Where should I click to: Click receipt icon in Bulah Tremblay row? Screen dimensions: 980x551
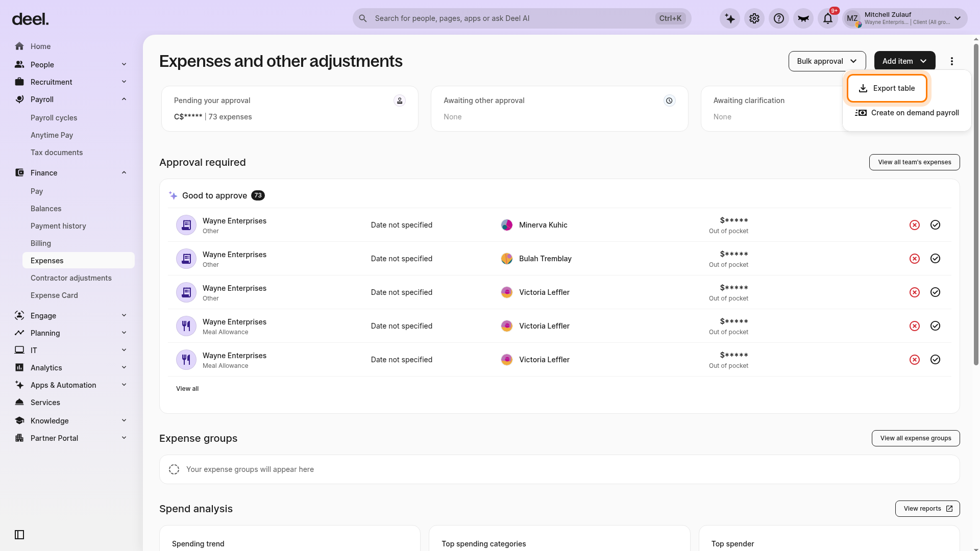tap(186, 259)
